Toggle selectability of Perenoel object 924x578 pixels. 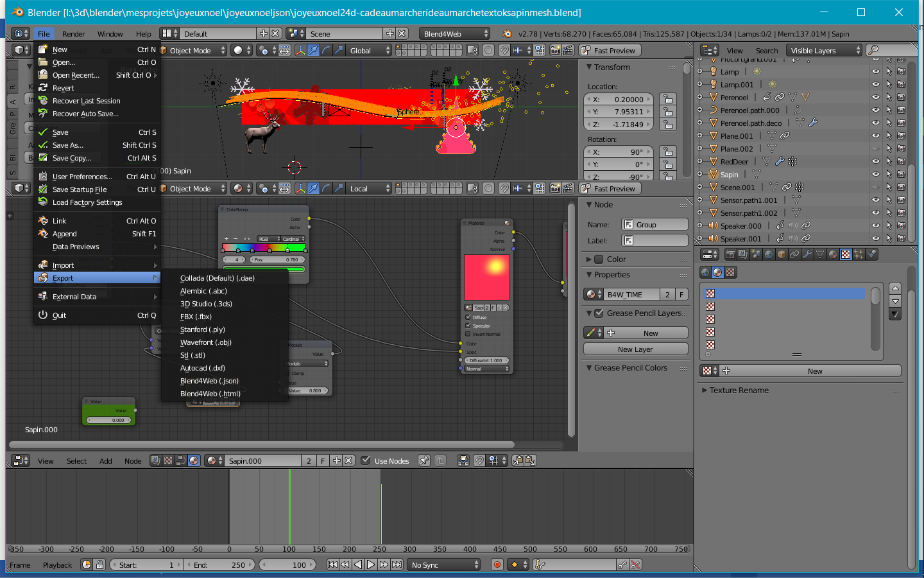(889, 97)
